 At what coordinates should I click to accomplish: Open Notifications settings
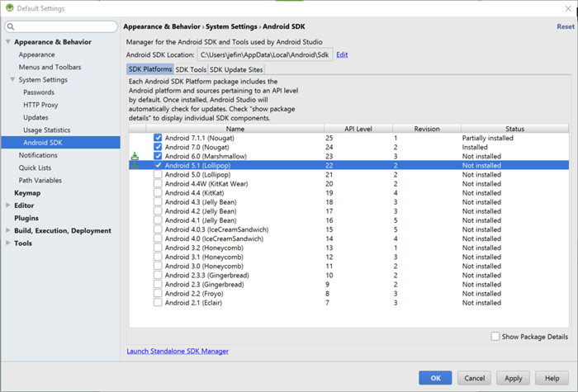38,155
